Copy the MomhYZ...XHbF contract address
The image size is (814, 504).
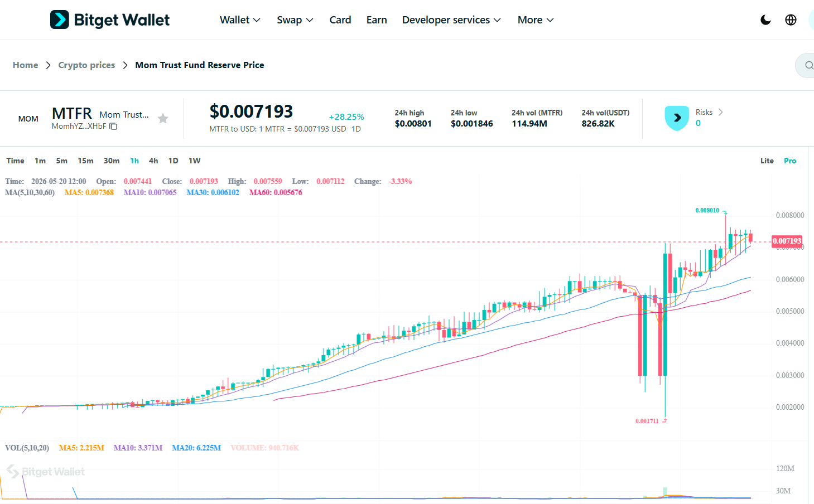[113, 127]
